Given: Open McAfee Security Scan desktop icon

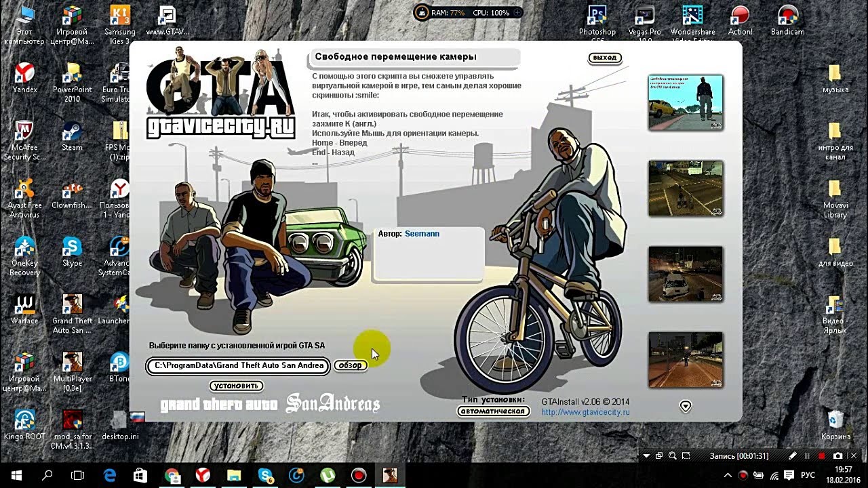Looking at the screenshot, I should [24, 141].
